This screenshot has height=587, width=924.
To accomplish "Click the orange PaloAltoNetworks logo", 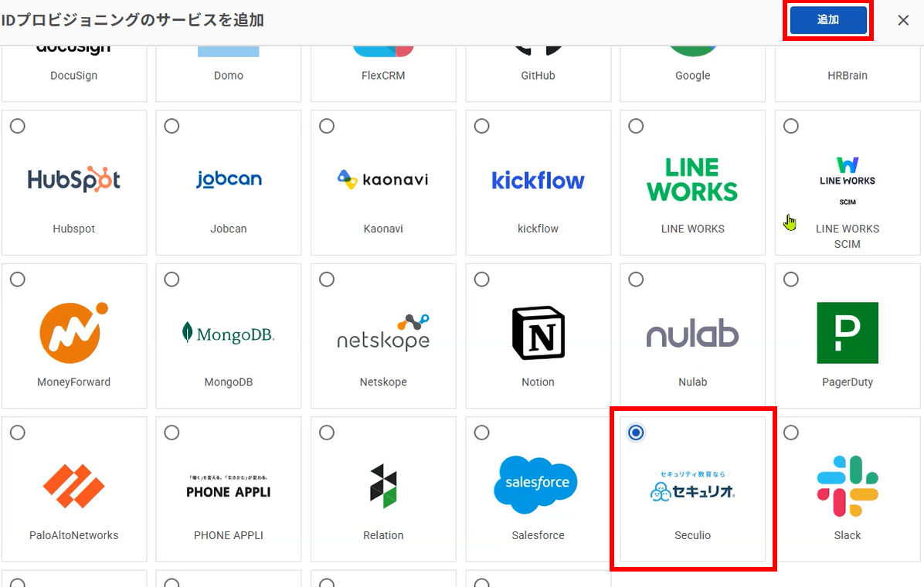I will 73,487.
